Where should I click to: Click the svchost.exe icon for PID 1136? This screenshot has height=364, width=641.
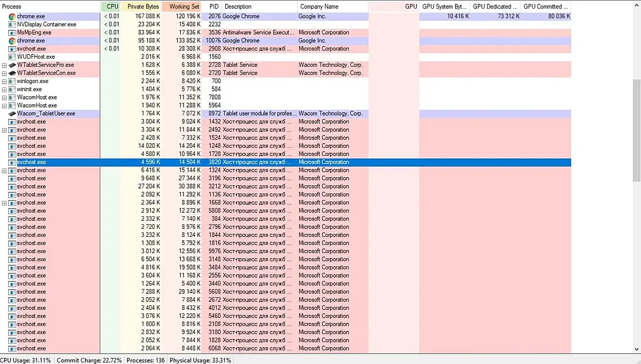coord(12,194)
